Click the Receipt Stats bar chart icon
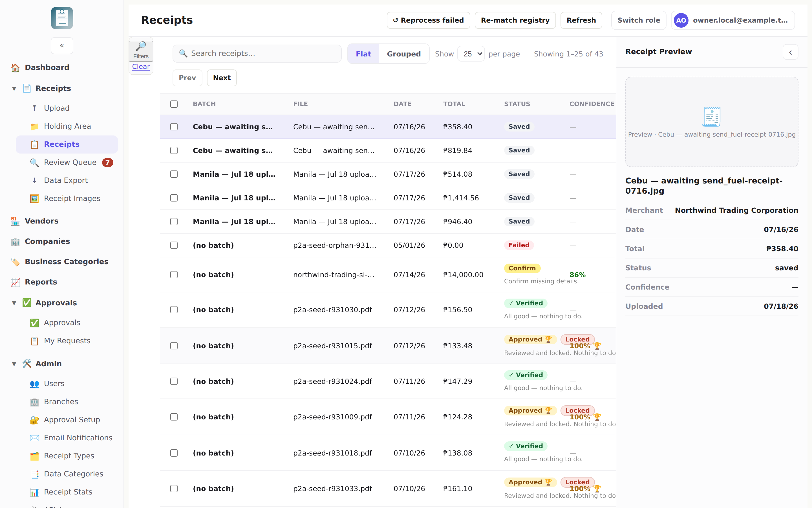The height and width of the screenshot is (508, 812). (34, 492)
